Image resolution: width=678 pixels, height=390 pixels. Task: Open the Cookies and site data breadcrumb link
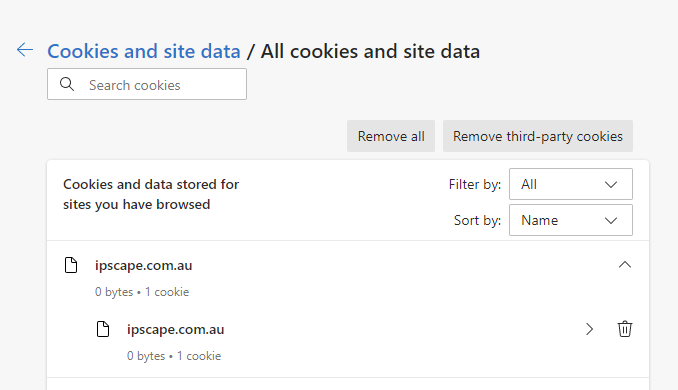click(x=144, y=51)
